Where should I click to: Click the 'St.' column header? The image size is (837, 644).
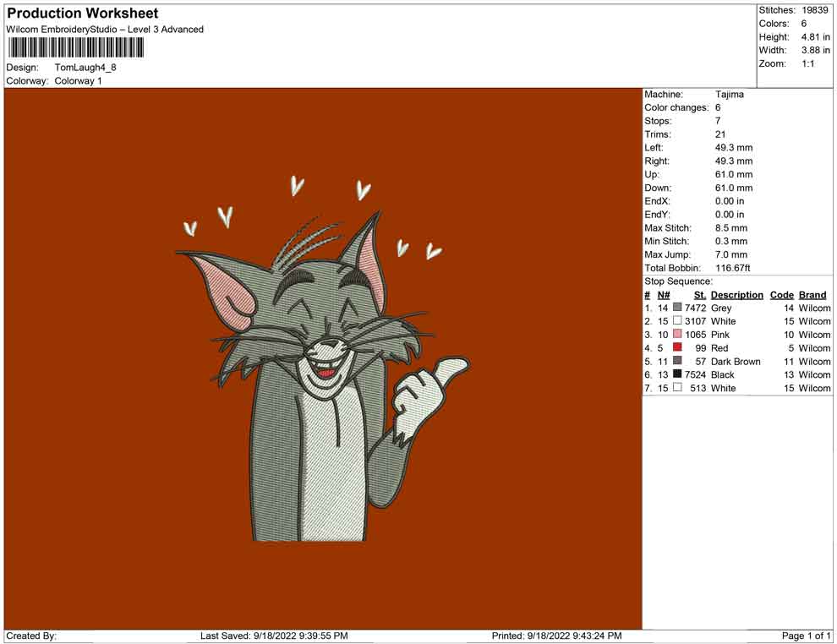click(x=700, y=294)
